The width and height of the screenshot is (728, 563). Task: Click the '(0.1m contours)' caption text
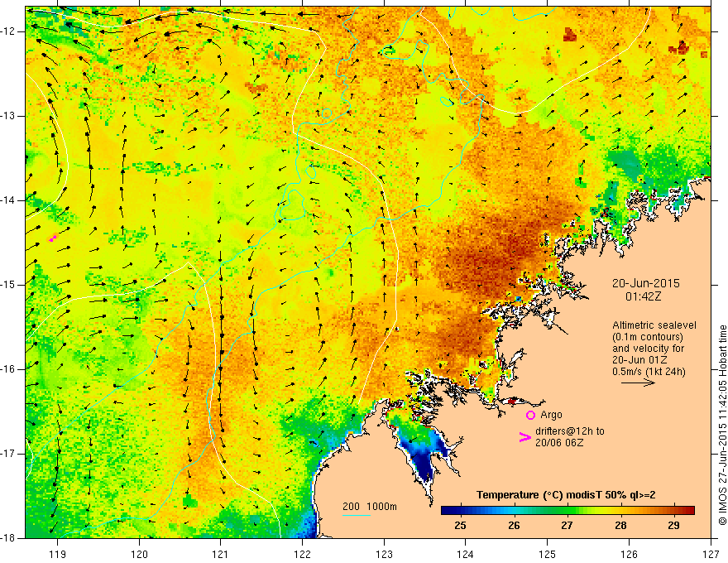tap(648, 337)
